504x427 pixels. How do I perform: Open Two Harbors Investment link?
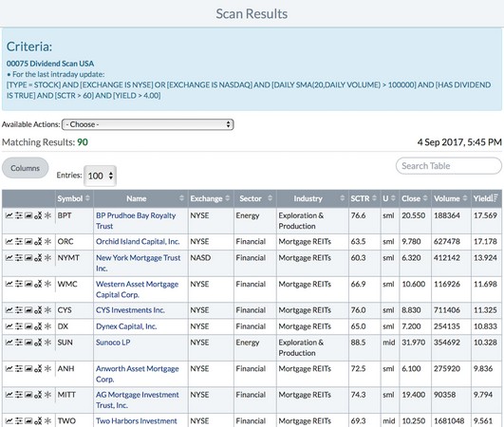137,421
